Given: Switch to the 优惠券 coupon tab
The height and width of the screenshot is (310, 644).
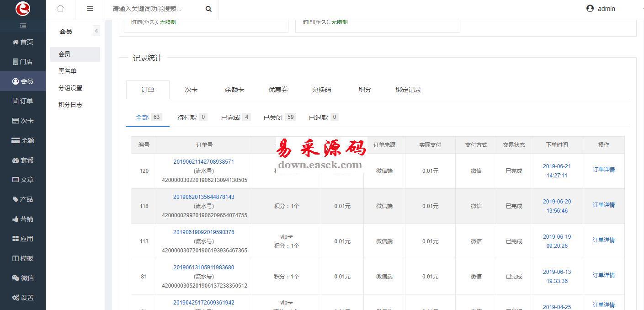Looking at the screenshot, I should tap(278, 90).
